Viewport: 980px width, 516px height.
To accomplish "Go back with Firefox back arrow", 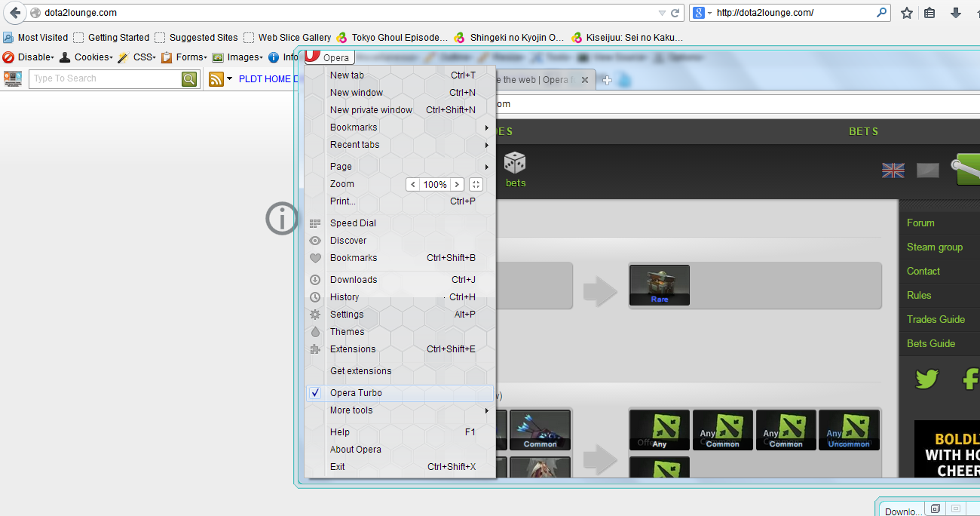I will point(15,13).
